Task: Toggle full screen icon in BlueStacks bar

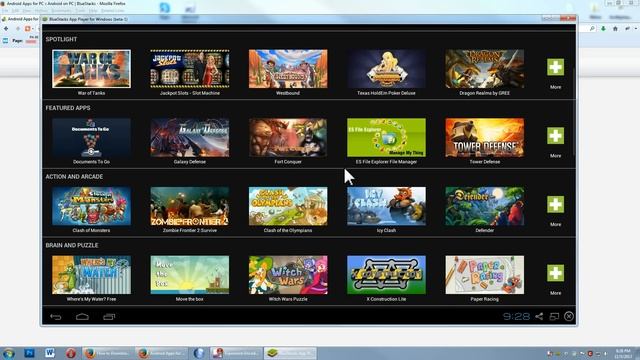Action: point(554,316)
